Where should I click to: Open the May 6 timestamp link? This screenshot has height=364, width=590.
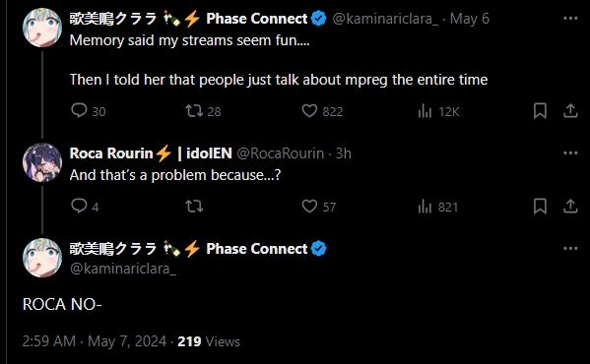coord(470,19)
